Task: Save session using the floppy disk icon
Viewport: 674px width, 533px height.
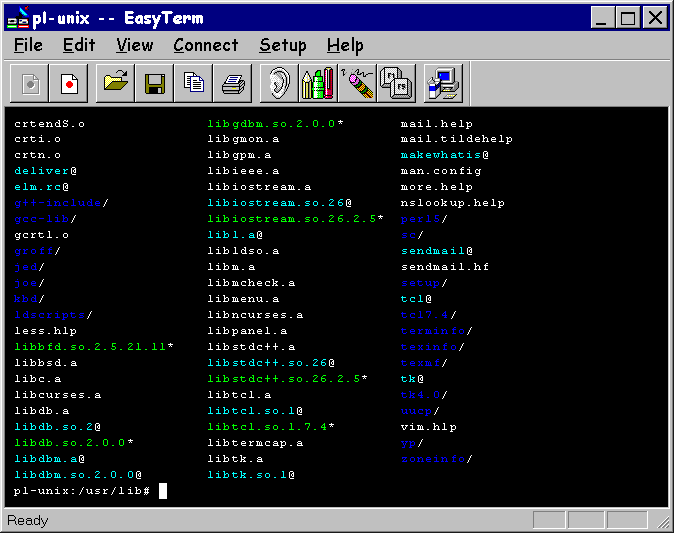Action: point(155,84)
